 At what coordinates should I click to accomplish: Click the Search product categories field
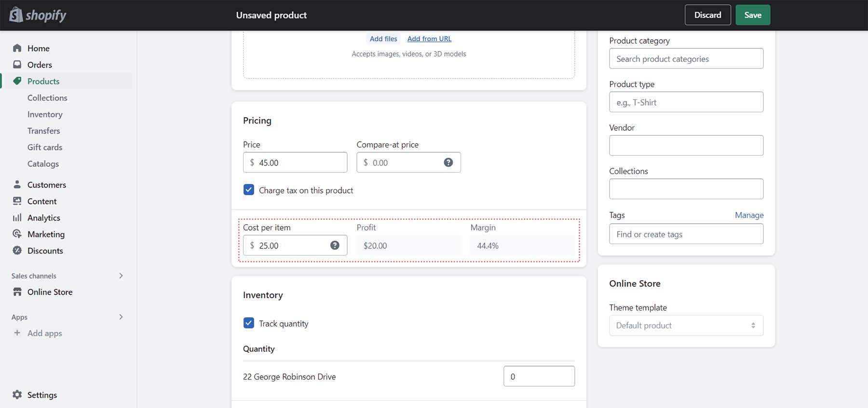tap(686, 59)
